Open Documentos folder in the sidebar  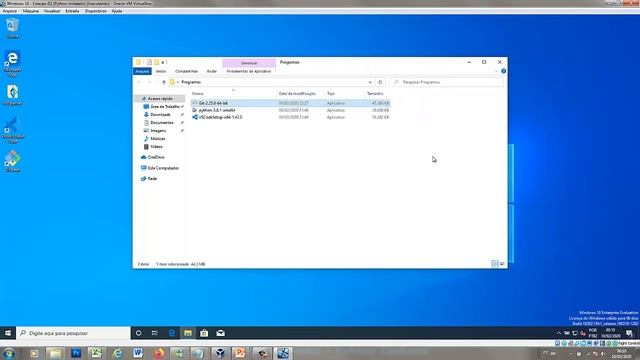tap(161, 122)
